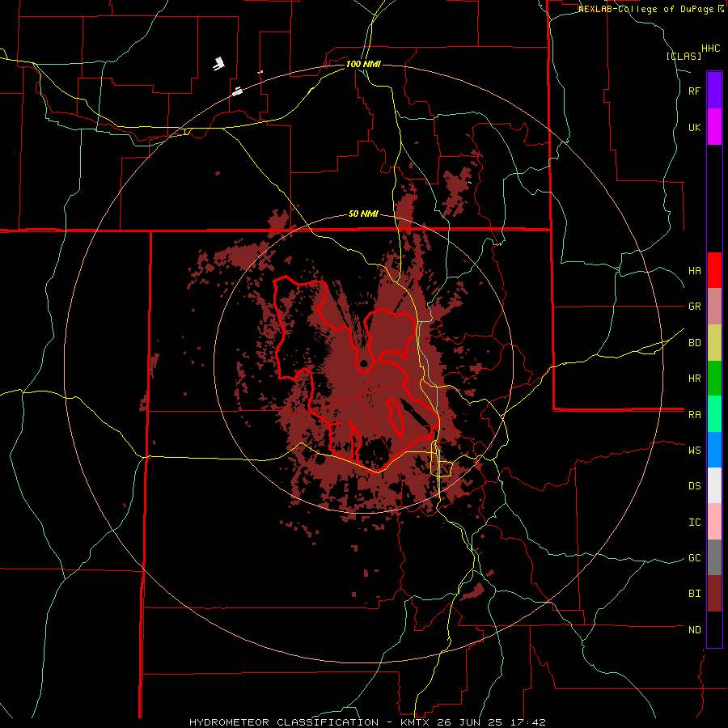728x728 pixels.
Task: Click the HA legend label
Action: (694, 270)
